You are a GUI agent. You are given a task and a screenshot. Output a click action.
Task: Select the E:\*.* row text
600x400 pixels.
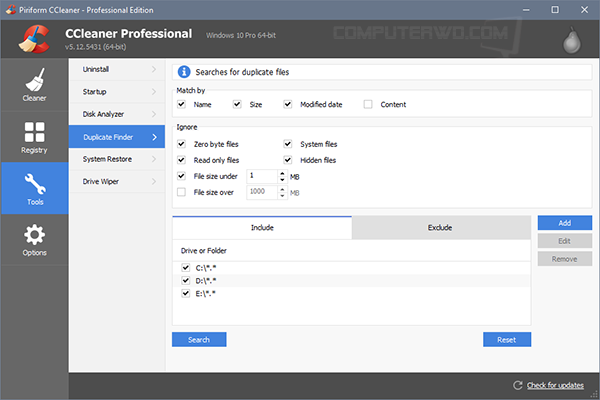(x=205, y=294)
